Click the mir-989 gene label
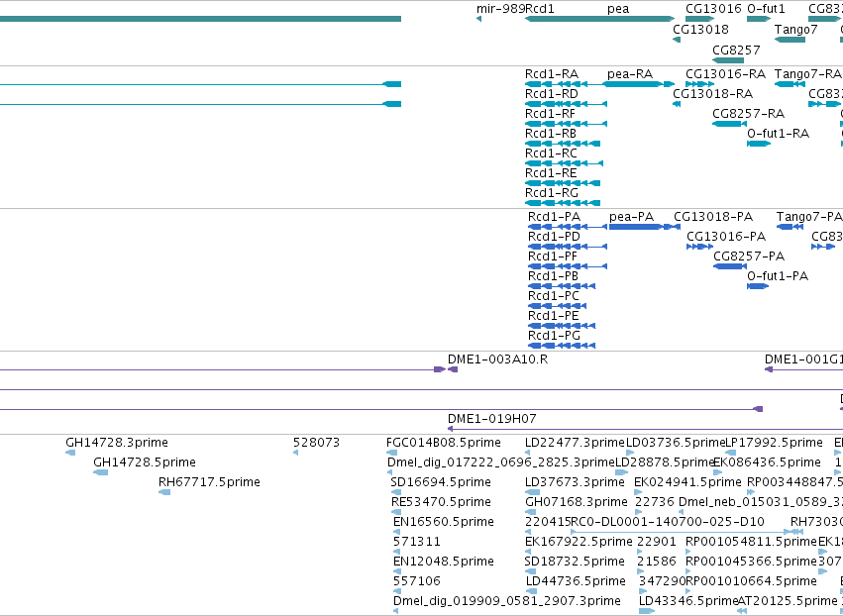Screen dimensions: 843x616 point(500,9)
